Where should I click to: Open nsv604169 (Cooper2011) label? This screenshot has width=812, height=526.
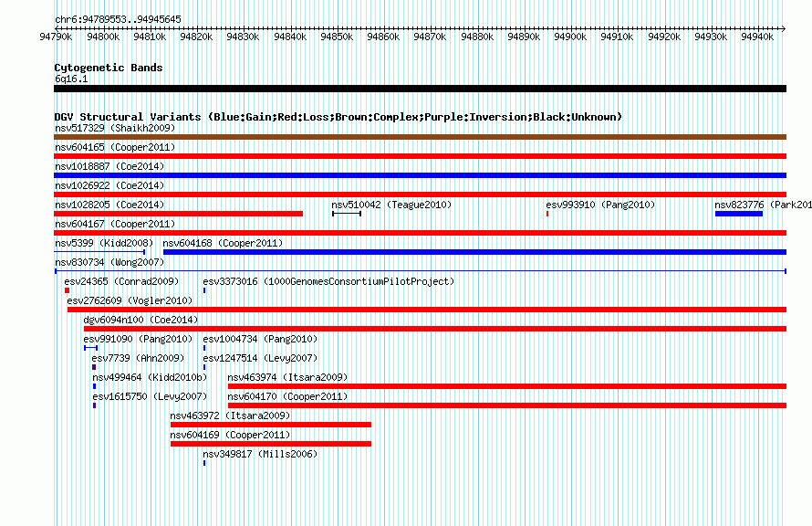pos(230,435)
